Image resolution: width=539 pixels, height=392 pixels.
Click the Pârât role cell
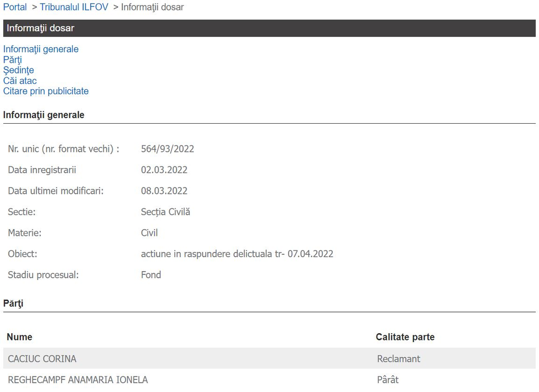[388, 380]
